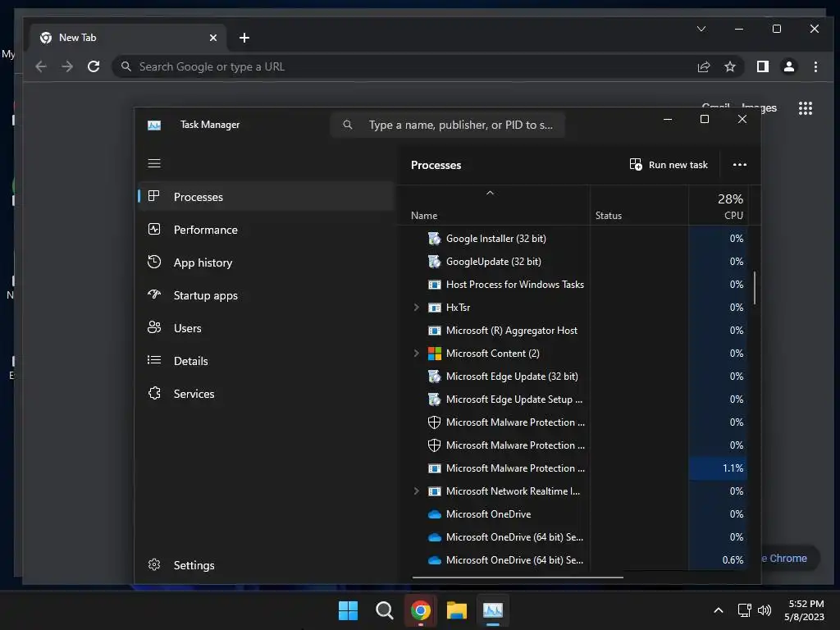
Task: Open Task Manager Settings
Action: point(267,565)
